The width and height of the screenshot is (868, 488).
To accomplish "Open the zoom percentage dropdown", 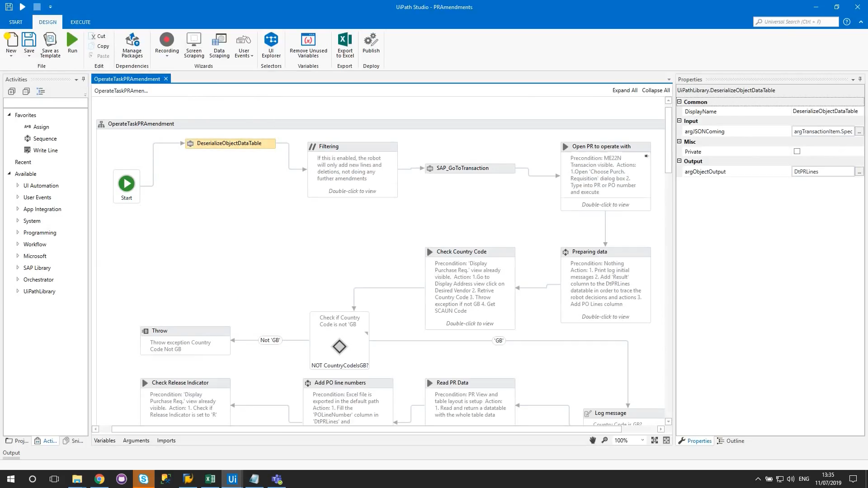I will pos(642,440).
